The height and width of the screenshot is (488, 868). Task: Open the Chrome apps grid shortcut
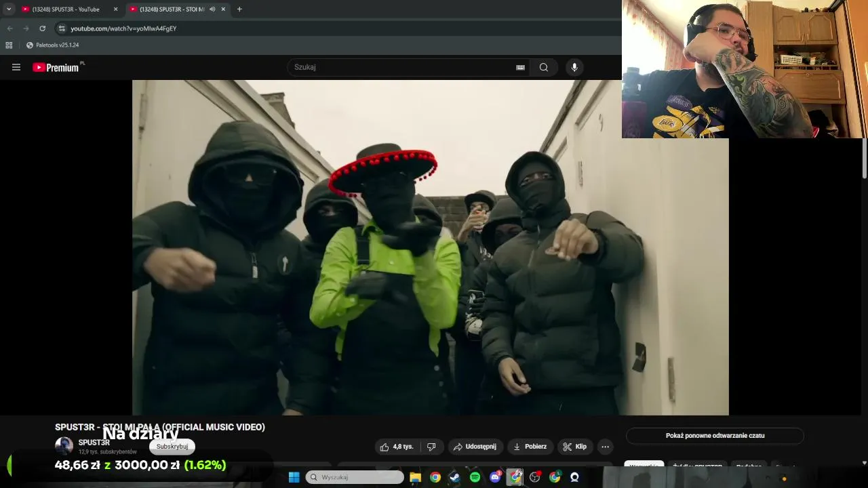point(9,45)
